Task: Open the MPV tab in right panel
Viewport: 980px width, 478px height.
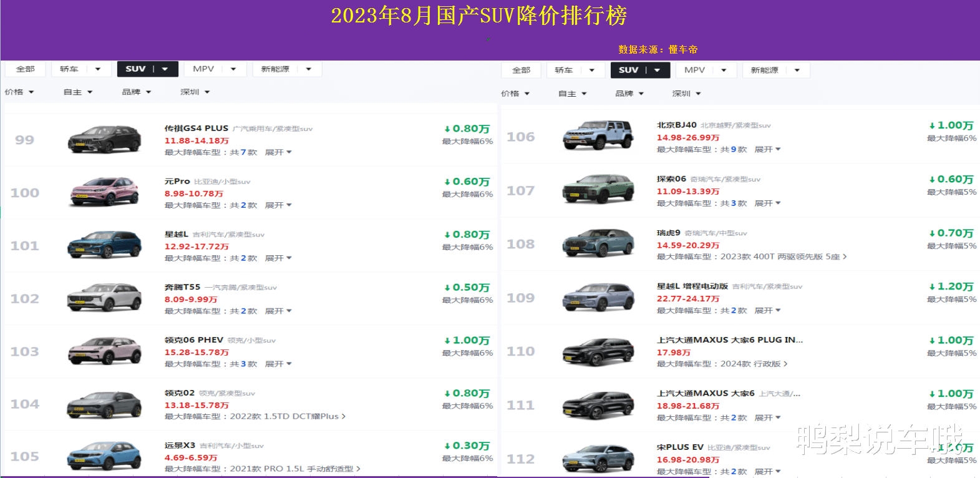Action: (x=706, y=71)
